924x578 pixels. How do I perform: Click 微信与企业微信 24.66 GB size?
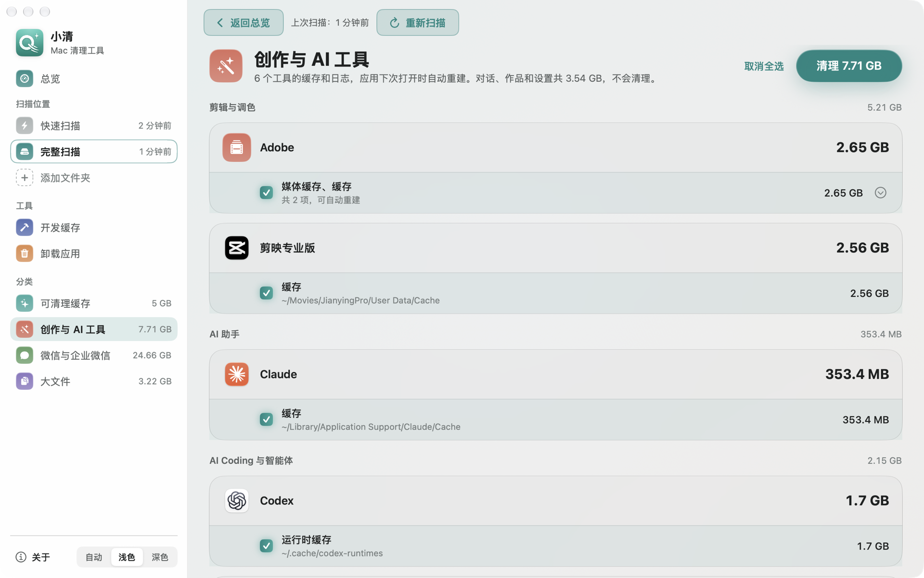[x=152, y=355]
